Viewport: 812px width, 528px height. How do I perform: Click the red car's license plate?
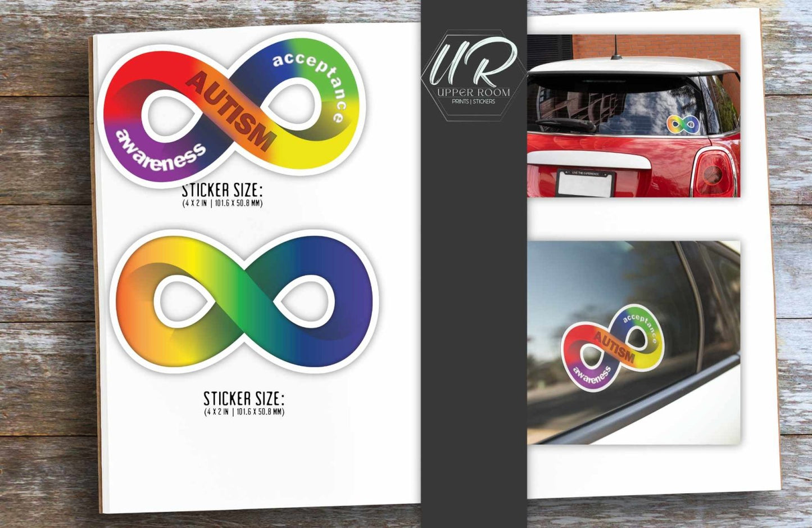[585, 183]
